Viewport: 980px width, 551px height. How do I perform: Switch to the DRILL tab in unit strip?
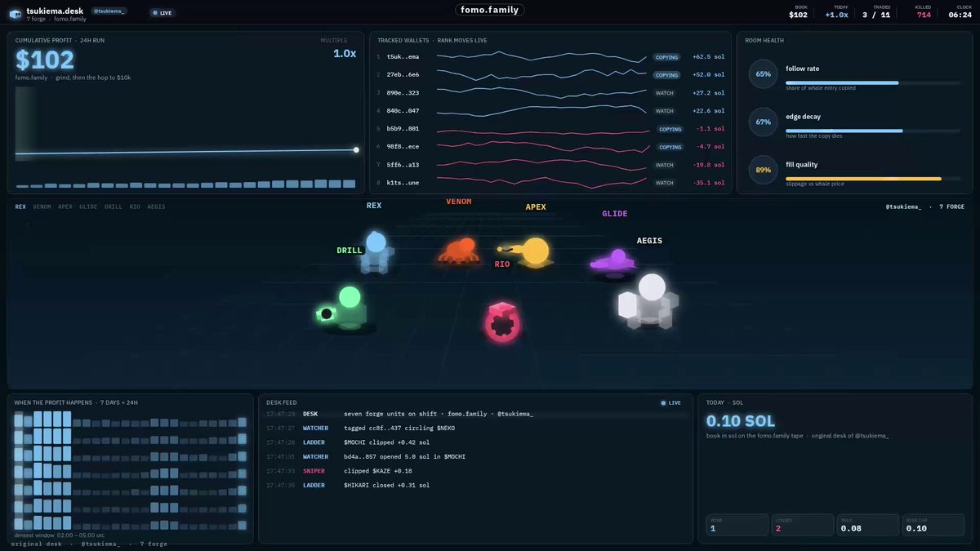pyautogui.click(x=114, y=207)
